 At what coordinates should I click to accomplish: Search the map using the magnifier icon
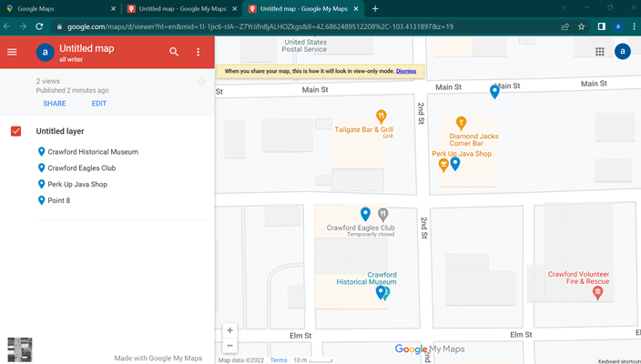tap(174, 52)
